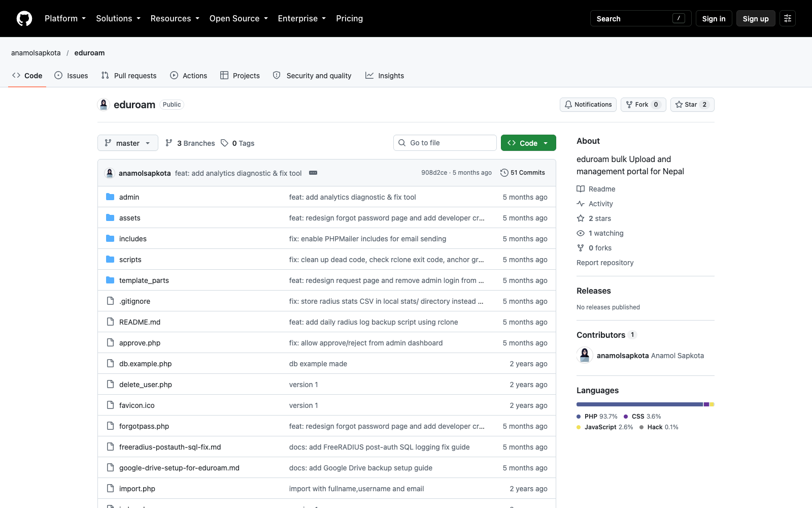The width and height of the screenshot is (812, 508).
Task: Select the Code tab
Action: pyautogui.click(x=27, y=76)
